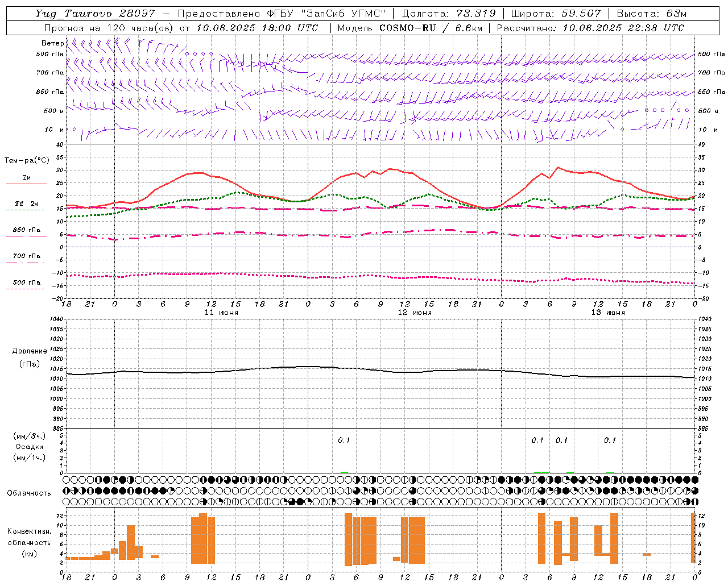Click the 12 июня date label
Viewport: 728px width, 582px height.
click(415, 313)
